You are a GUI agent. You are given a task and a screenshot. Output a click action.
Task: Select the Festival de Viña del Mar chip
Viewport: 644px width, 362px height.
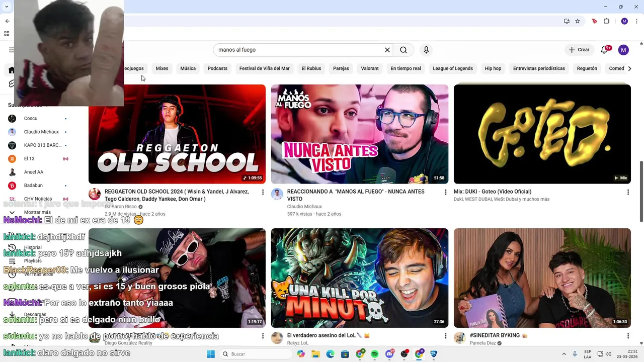click(x=265, y=68)
